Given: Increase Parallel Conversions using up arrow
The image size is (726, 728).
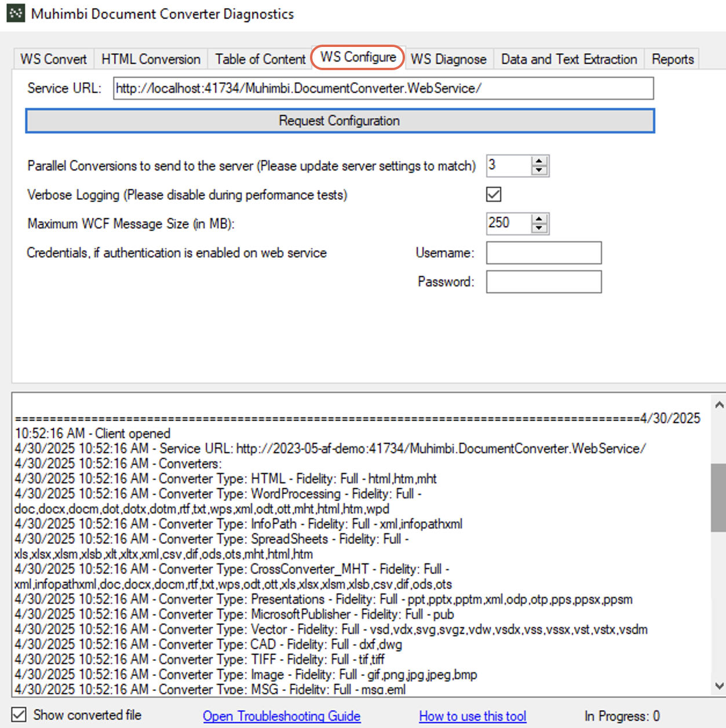Looking at the screenshot, I should point(539,161).
